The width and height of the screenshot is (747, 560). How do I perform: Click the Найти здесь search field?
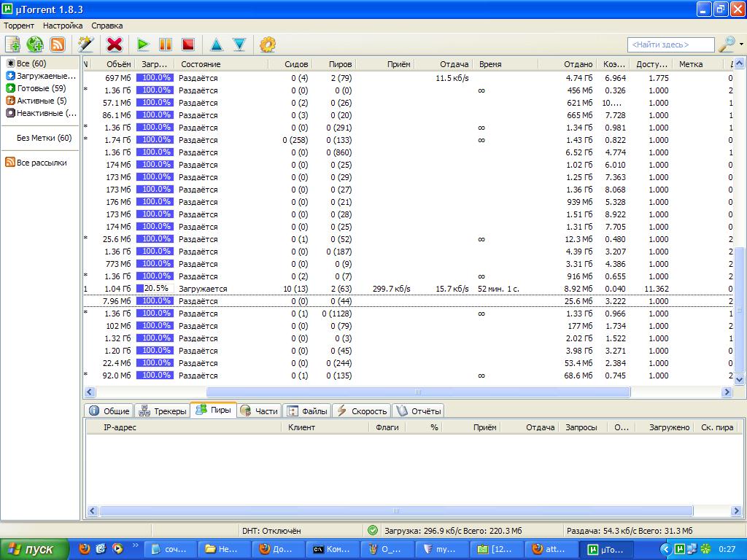670,44
